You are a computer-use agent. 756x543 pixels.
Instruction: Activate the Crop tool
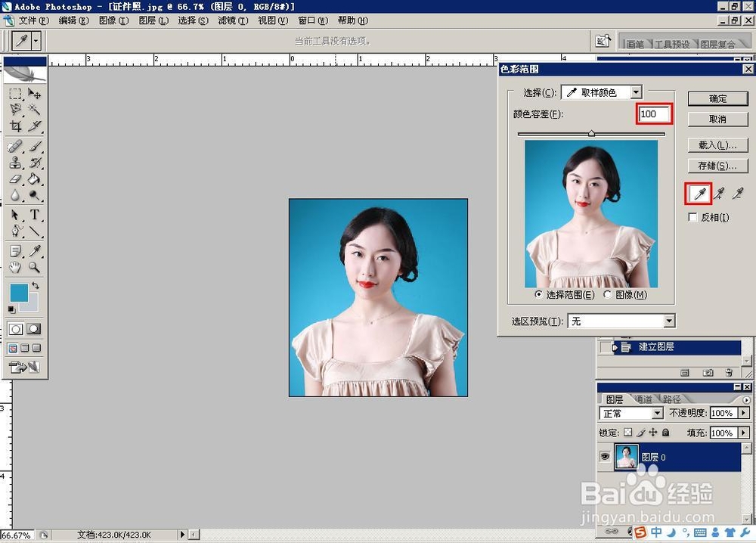(16, 126)
